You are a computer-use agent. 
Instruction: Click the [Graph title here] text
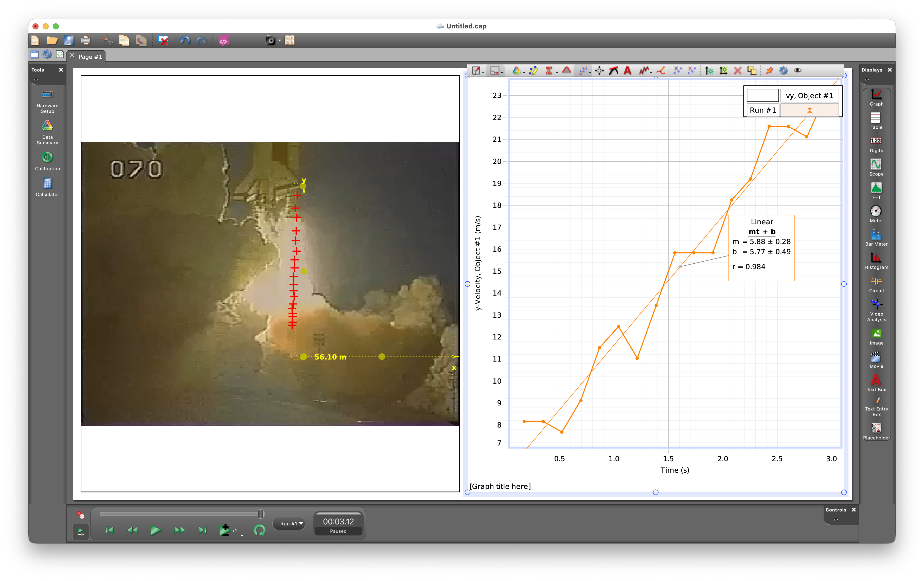click(x=500, y=486)
